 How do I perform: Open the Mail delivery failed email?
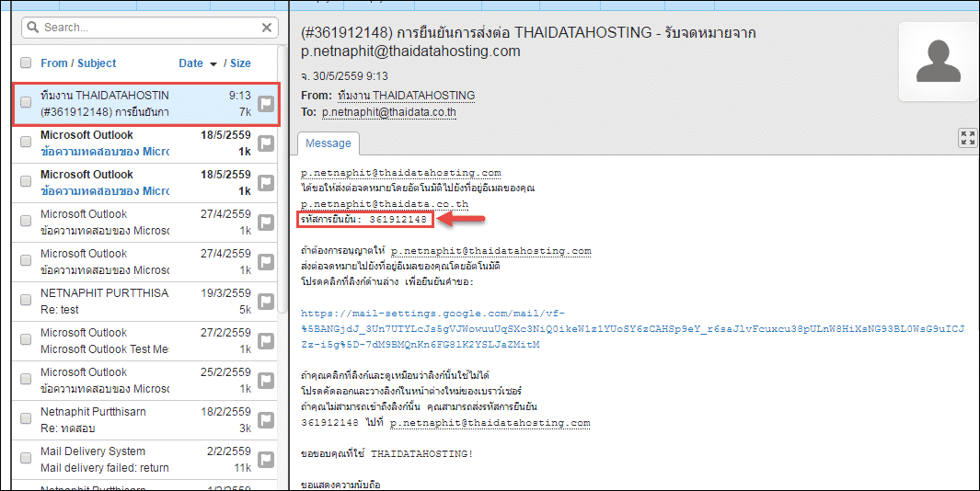(144, 459)
